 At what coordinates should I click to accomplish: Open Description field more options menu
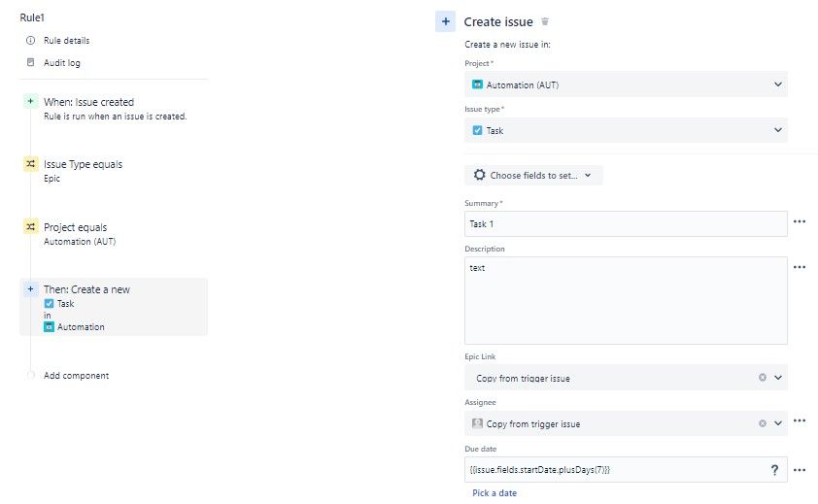[x=800, y=267]
